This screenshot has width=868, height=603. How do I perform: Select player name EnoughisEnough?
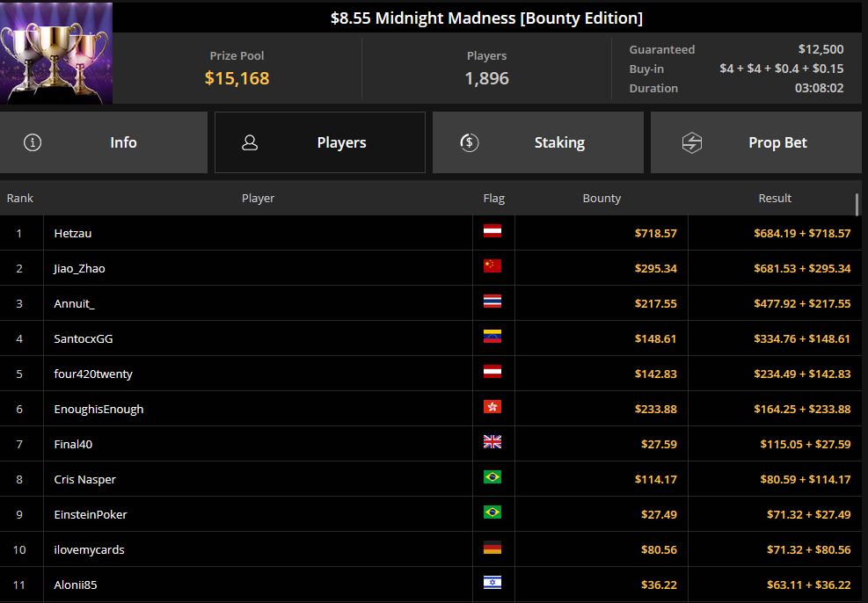(98, 410)
